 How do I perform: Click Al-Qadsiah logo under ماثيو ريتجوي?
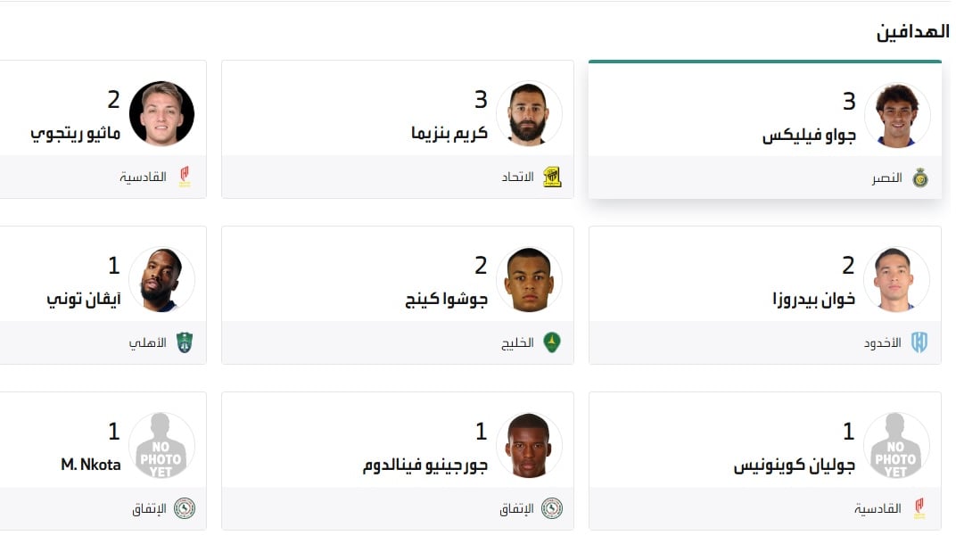click(x=185, y=177)
